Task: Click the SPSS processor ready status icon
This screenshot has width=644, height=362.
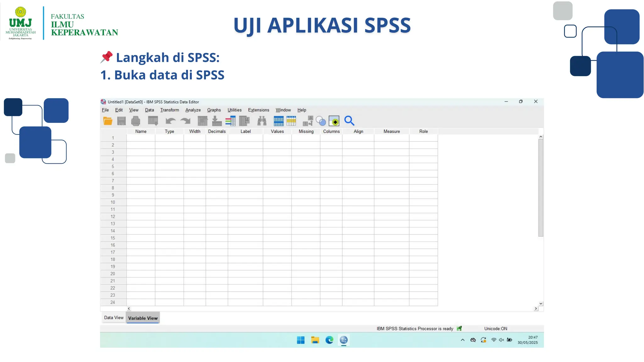Action: pyautogui.click(x=459, y=328)
